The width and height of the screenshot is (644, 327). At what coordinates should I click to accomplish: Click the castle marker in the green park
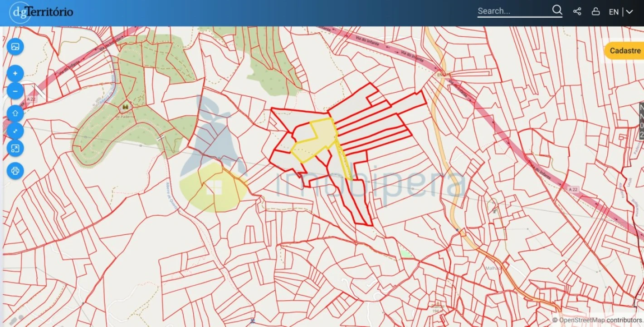(x=125, y=107)
